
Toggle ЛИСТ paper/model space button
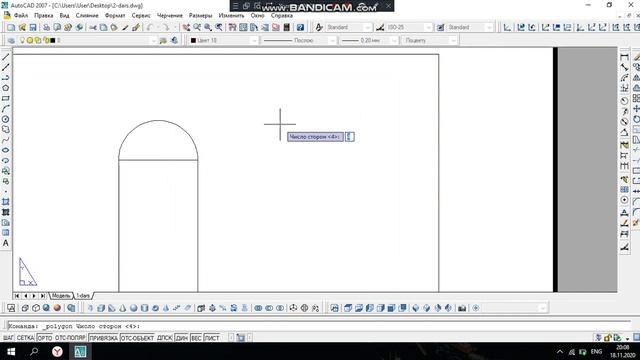click(x=212, y=338)
